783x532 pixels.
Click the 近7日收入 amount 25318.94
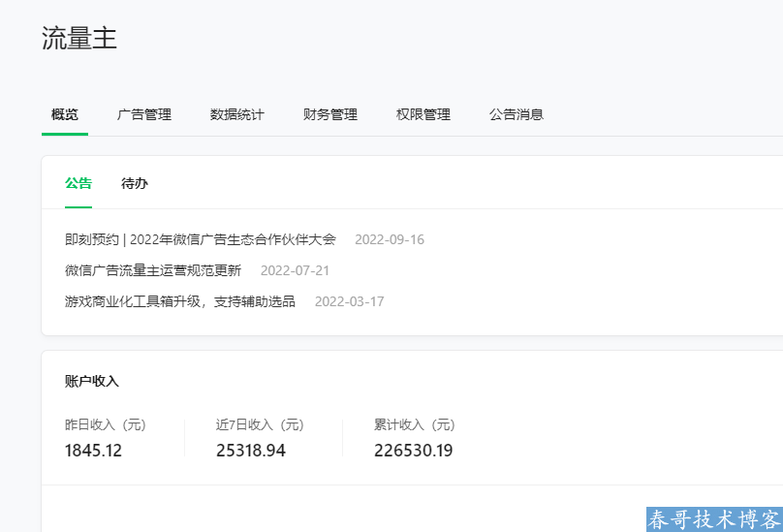251,450
